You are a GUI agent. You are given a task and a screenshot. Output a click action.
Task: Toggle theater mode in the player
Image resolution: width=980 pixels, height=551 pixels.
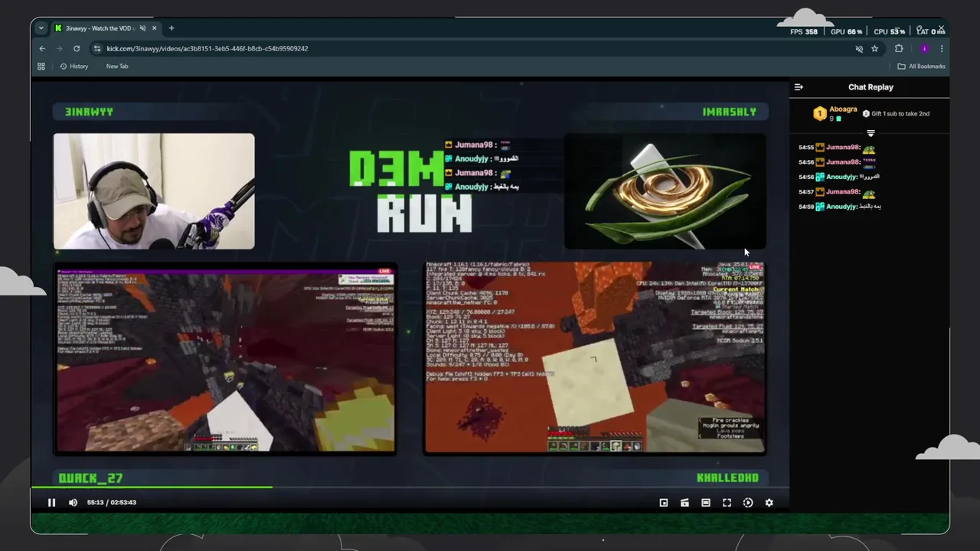[706, 503]
